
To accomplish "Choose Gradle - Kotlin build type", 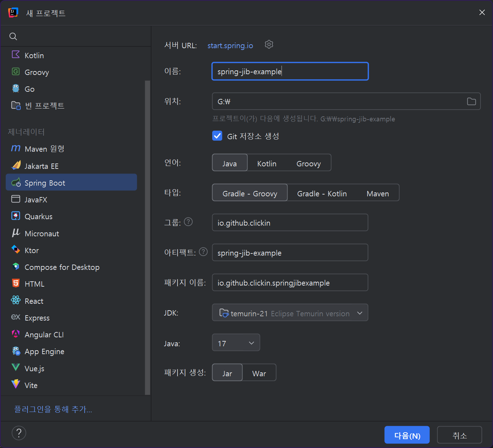I will pos(322,193).
